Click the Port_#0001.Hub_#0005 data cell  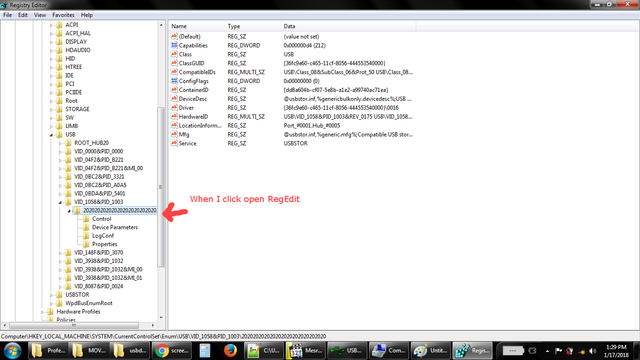(x=312, y=126)
